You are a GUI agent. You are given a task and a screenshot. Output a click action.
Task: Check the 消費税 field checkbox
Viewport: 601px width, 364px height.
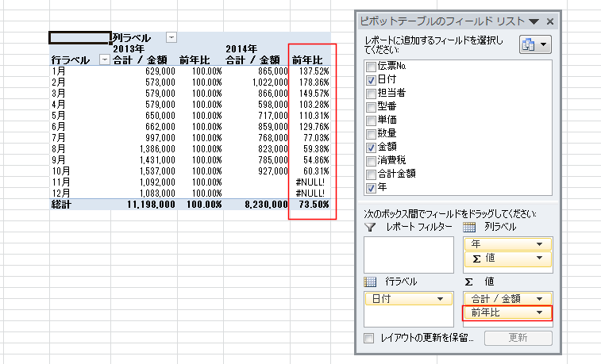371,161
